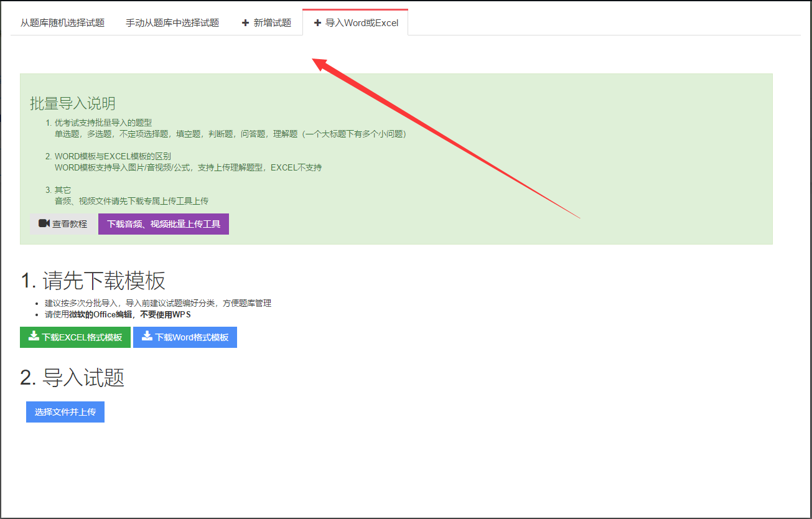Click the 批量导入说明 heading
The width and height of the screenshot is (812, 519).
point(73,103)
